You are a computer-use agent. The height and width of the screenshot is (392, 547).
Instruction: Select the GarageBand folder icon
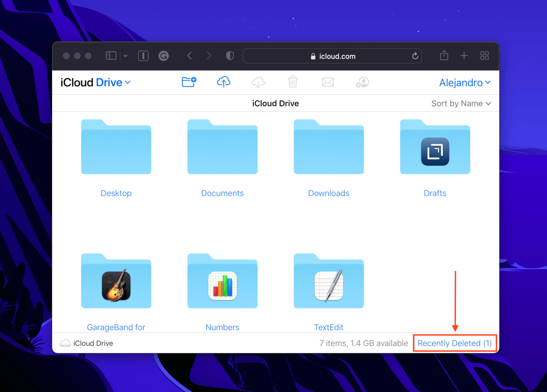tap(116, 281)
